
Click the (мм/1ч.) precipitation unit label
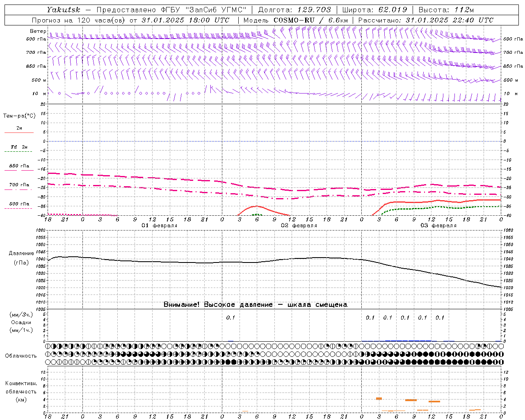click(21, 330)
